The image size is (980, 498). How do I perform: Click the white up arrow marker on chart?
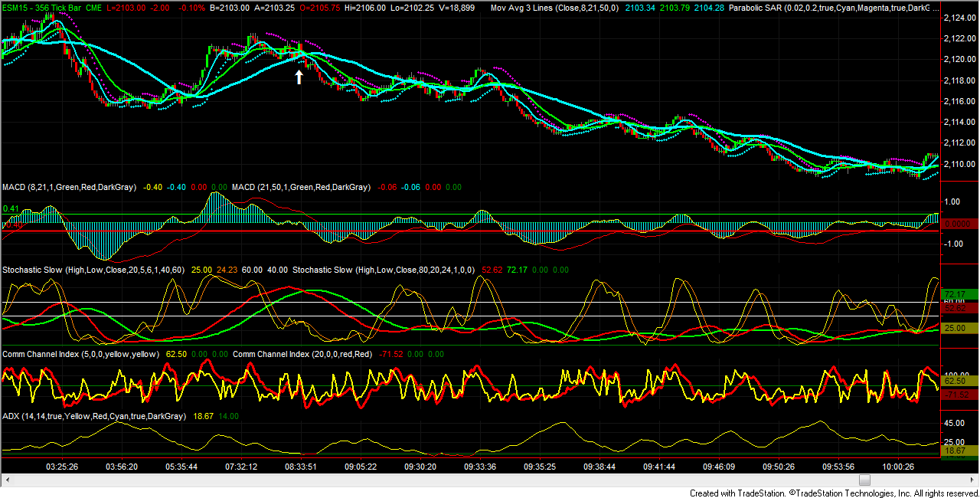(x=299, y=77)
